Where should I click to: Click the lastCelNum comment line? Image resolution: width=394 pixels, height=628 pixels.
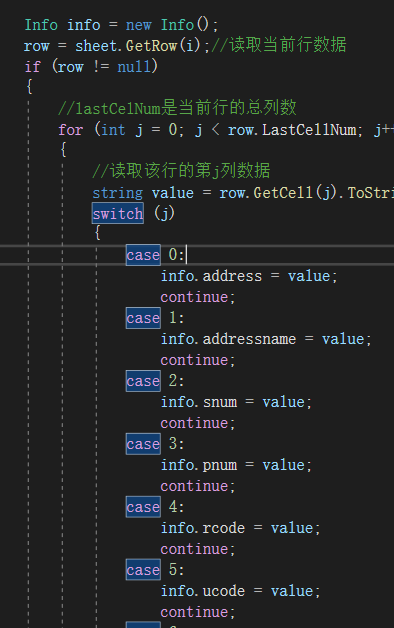(177, 108)
